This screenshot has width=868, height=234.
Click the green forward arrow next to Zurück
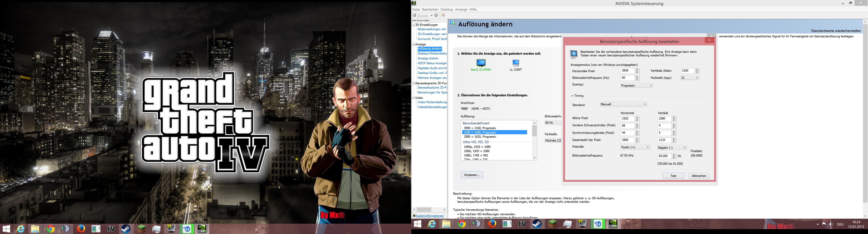coord(436,15)
